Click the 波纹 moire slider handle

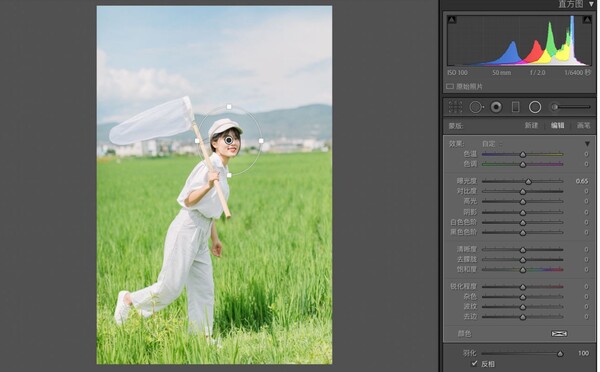tap(523, 307)
